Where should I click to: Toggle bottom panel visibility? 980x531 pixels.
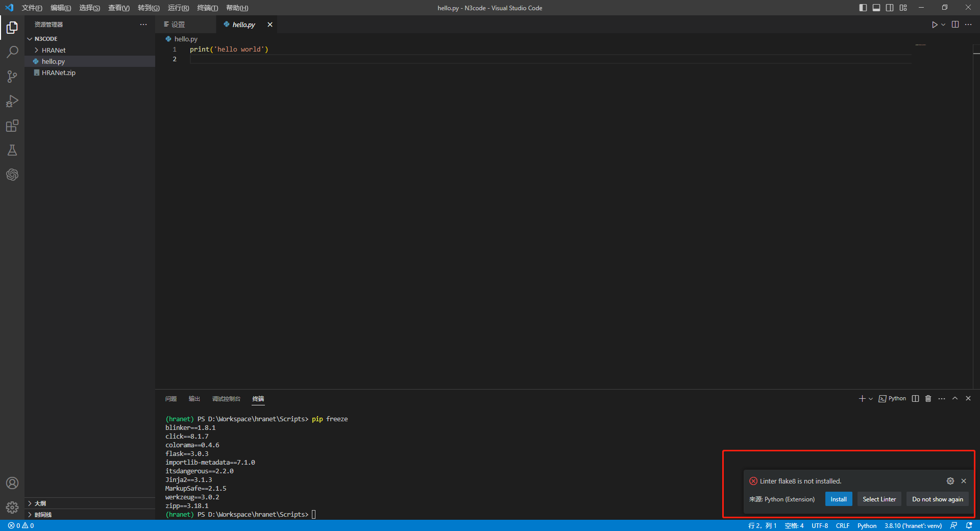click(876, 8)
